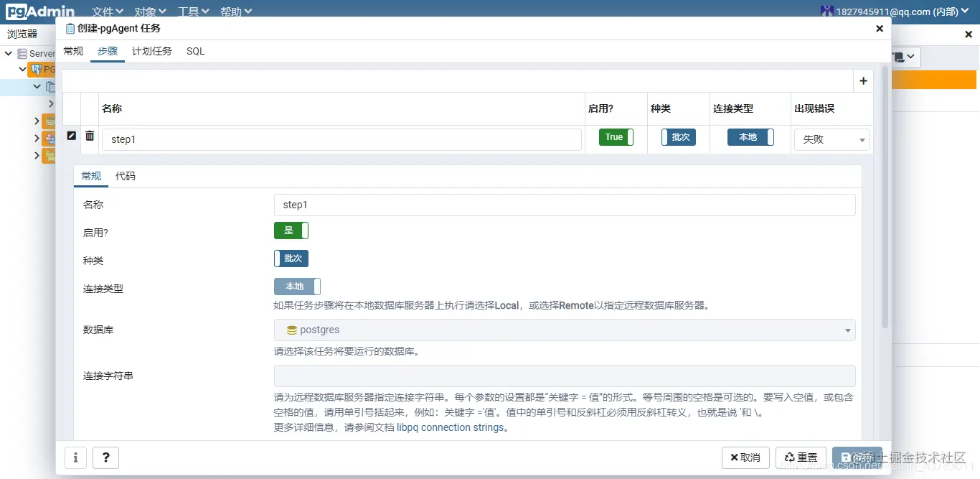Switch to the 代码 sub-tab

coord(126,176)
